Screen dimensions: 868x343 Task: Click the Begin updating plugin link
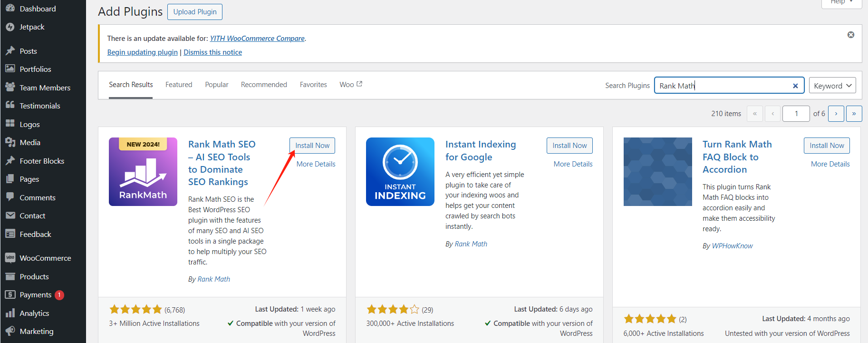click(143, 52)
